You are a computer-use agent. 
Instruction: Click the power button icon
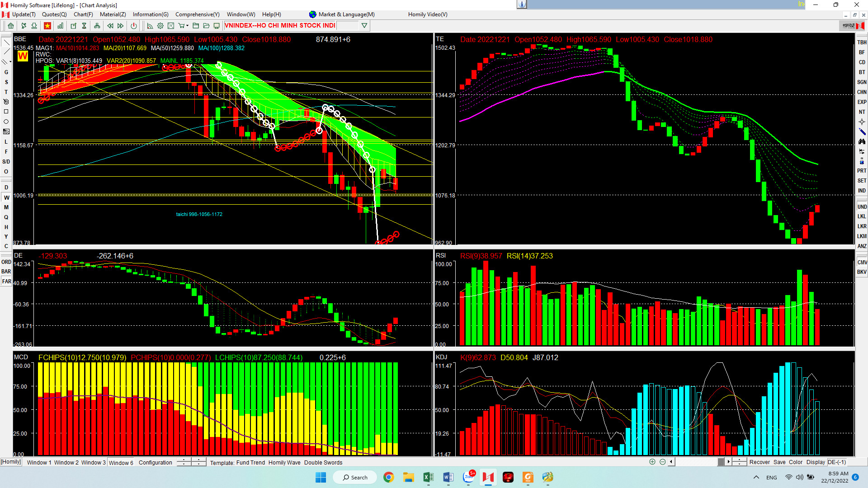tap(134, 26)
